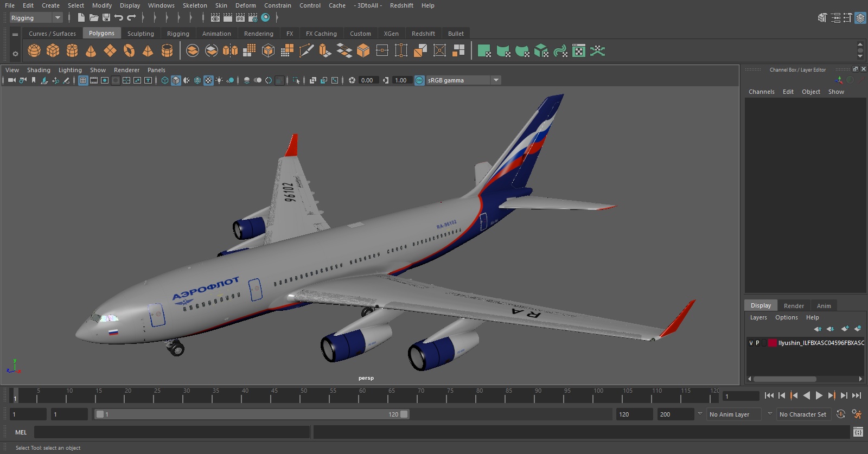This screenshot has width=868, height=454.
Task: Open the shelf menu hamburger button
Action: pyautogui.click(x=15, y=34)
